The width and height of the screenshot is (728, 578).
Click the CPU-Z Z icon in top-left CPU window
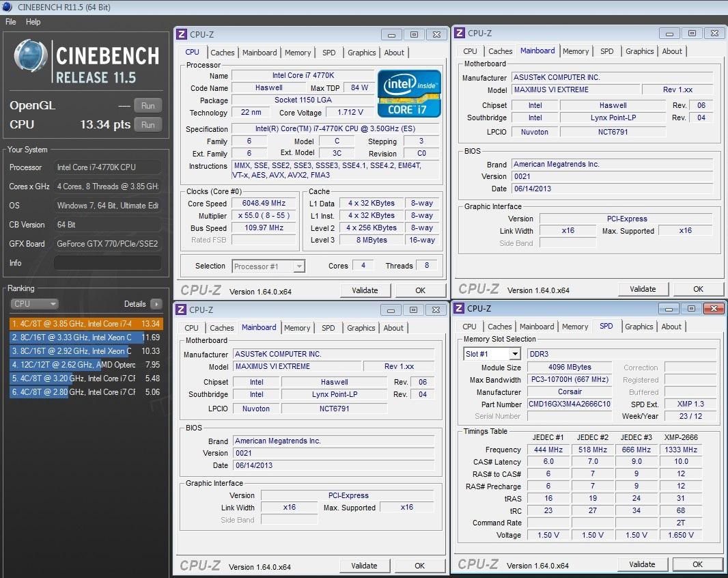pyautogui.click(x=182, y=34)
